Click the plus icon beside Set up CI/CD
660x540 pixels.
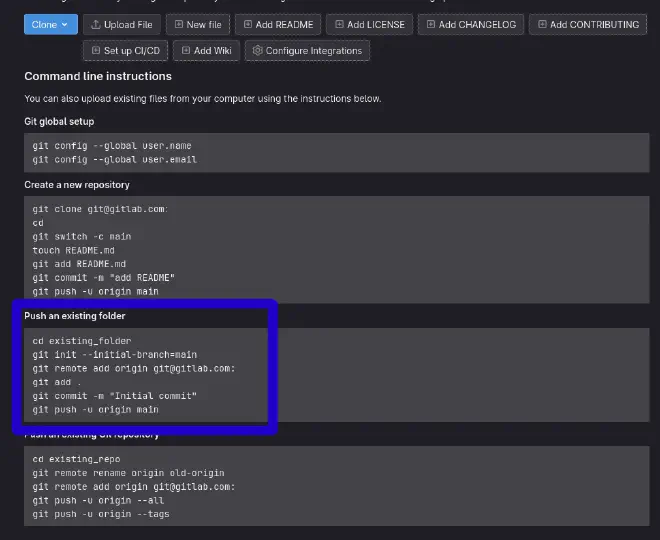pyautogui.click(x=96, y=51)
